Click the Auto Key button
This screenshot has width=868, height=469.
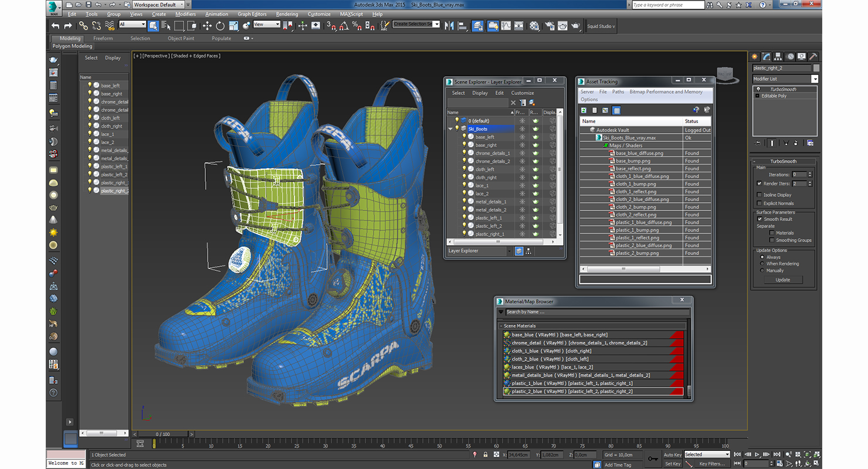click(673, 455)
